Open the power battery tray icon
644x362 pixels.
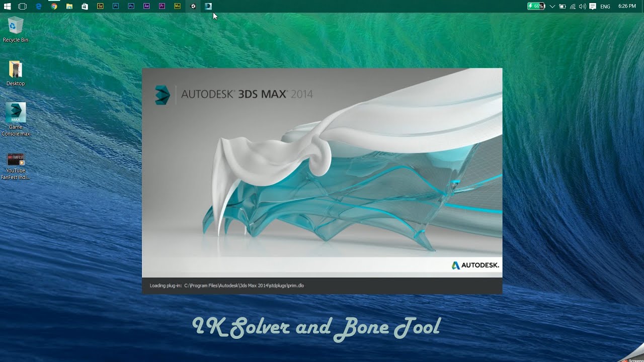[562, 7]
